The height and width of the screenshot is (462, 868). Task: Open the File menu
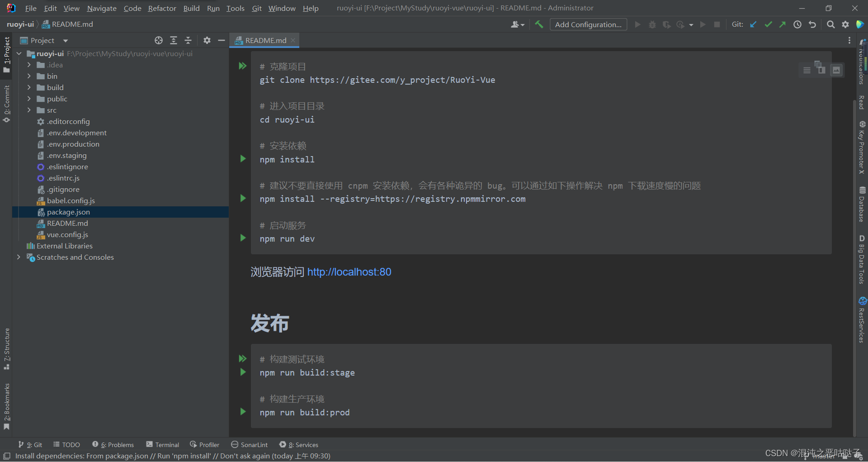click(x=31, y=8)
